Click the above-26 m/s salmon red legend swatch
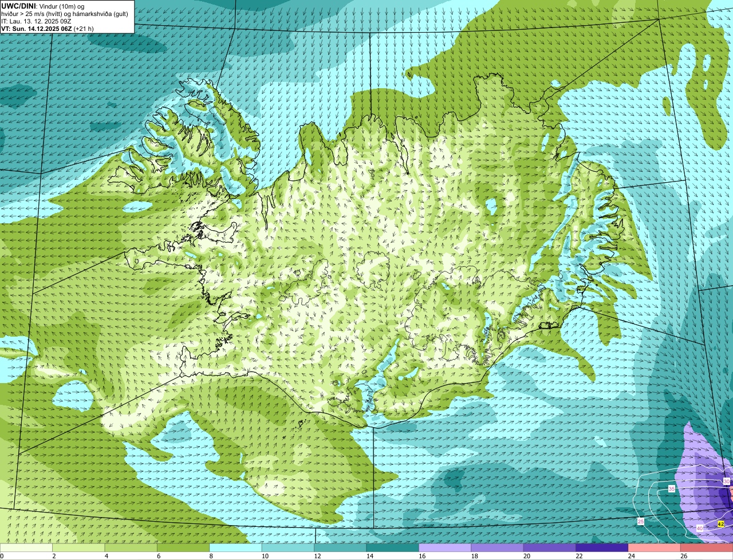Screen dimensions: 733x560 tap(707, 547)
